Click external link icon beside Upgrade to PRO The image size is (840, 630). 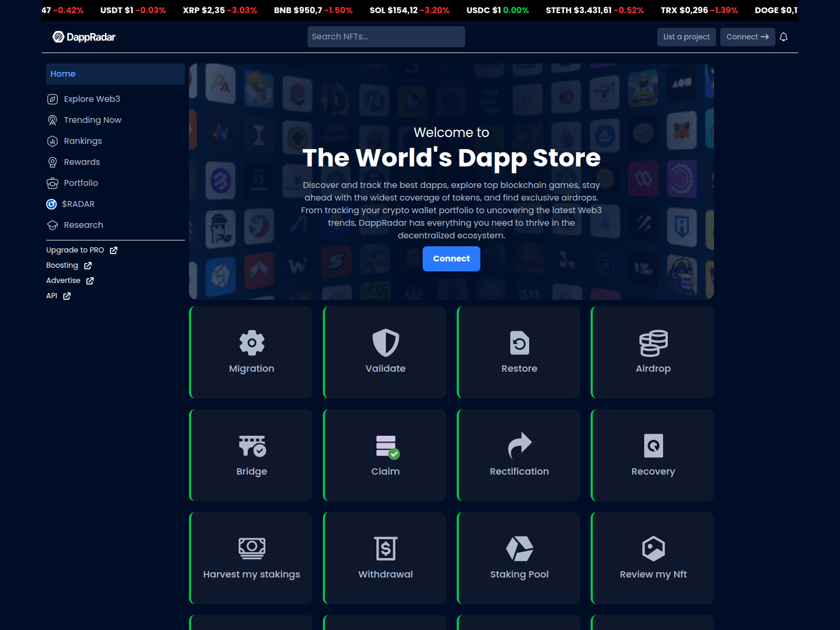tap(113, 250)
